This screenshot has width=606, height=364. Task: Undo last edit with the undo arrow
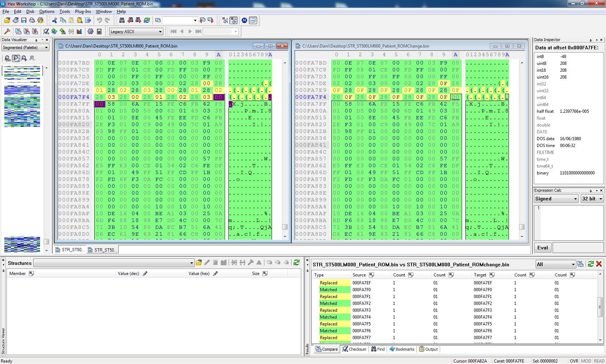99,21
